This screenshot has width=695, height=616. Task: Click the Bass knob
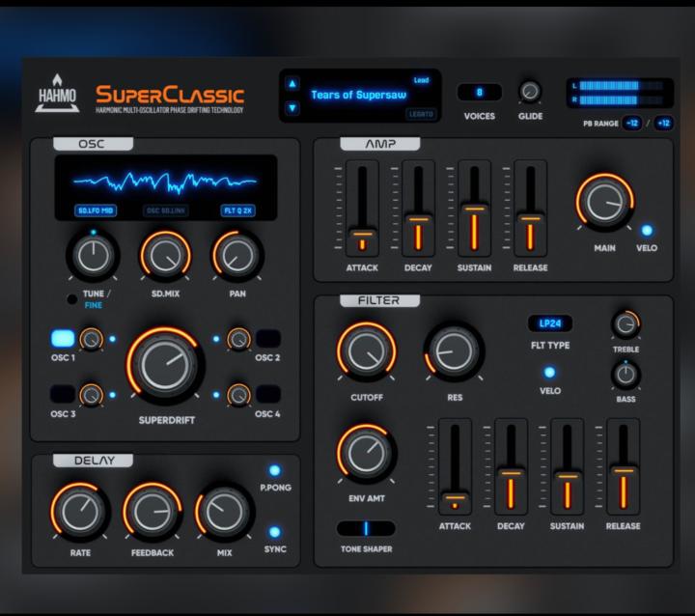pos(625,375)
